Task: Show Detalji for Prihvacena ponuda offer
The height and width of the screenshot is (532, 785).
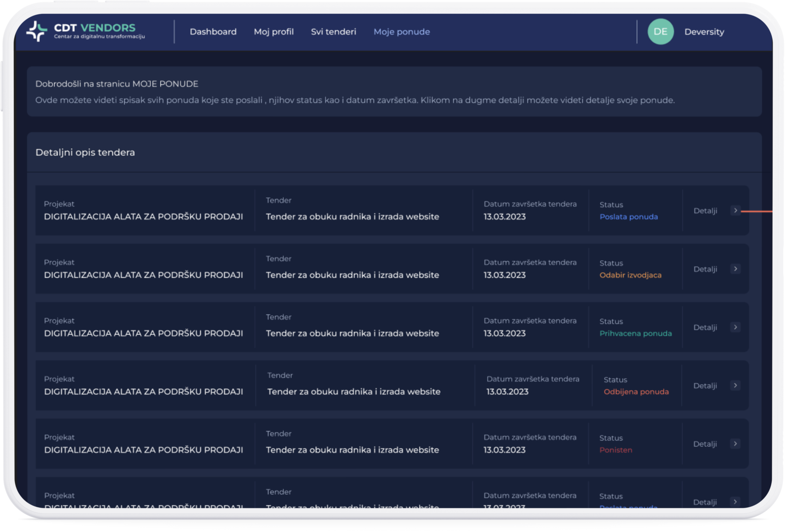Action: click(x=705, y=327)
